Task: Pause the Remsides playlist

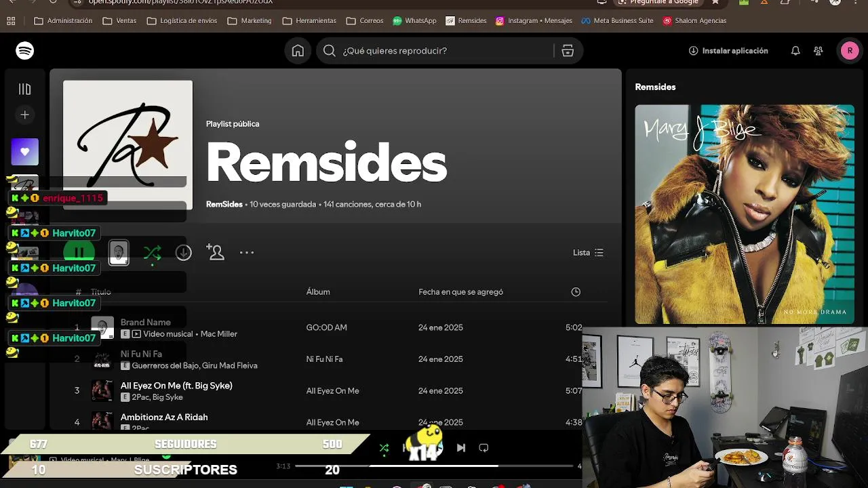Action: (79, 253)
